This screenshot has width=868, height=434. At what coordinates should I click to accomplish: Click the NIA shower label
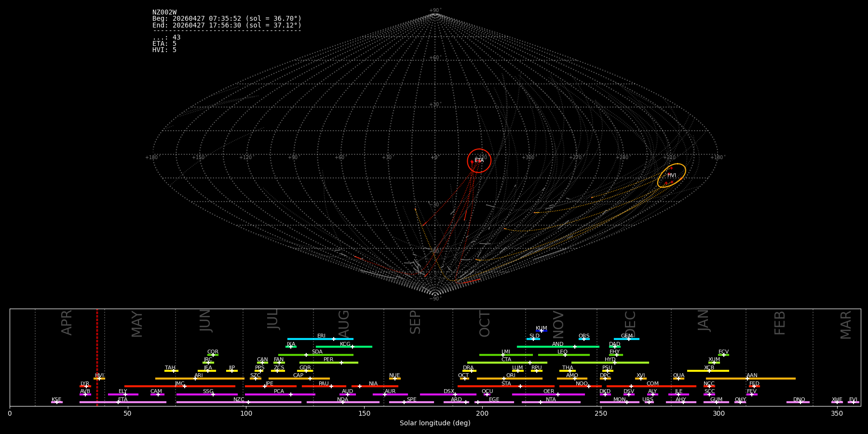(373, 384)
